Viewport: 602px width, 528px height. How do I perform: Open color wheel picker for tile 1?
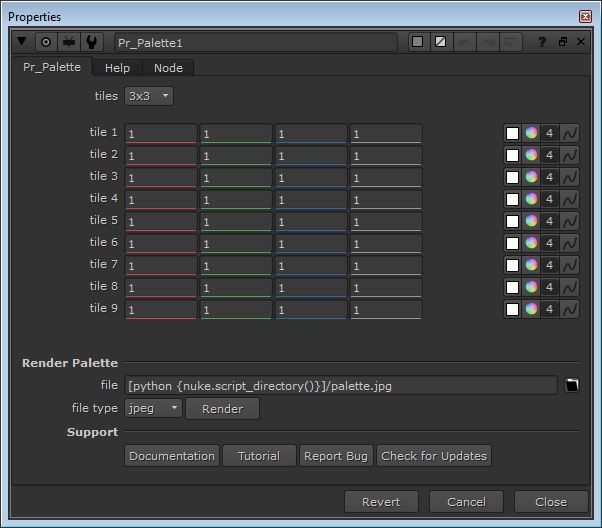pyautogui.click(x=531, y=133)
